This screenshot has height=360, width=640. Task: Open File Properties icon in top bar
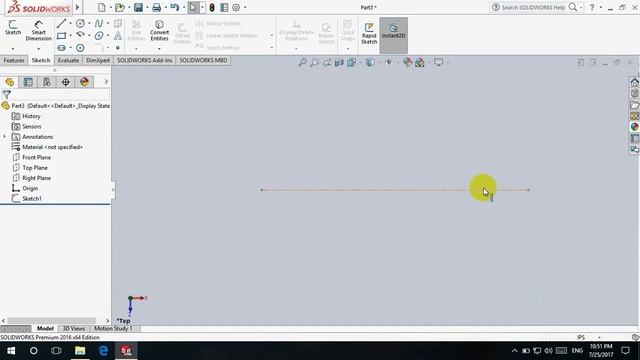tap(224, 7)
